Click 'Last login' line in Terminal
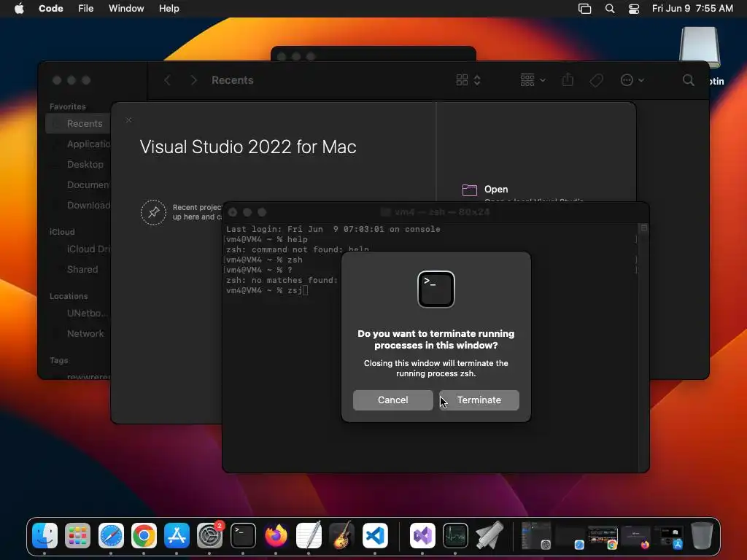 [333, 229]
